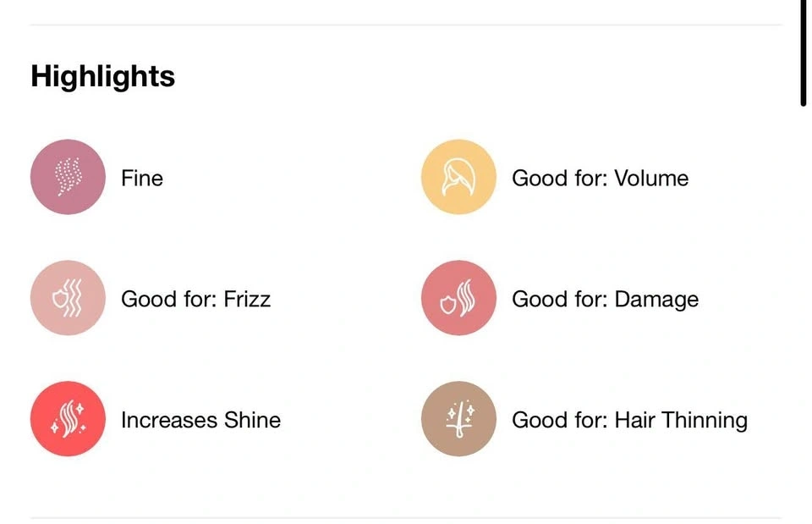Click the word "Damage" in the highlights

click(x=656, y=300)
